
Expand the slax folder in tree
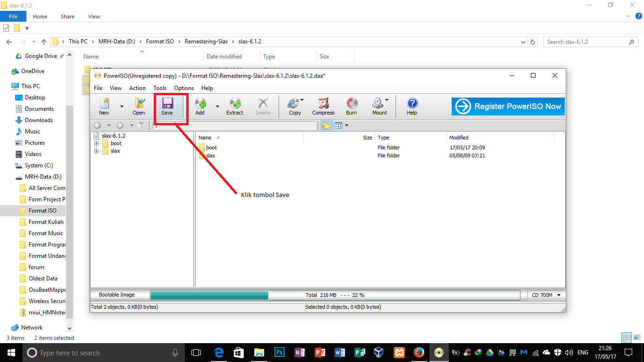pyautogui.click(x=97, y=151)
